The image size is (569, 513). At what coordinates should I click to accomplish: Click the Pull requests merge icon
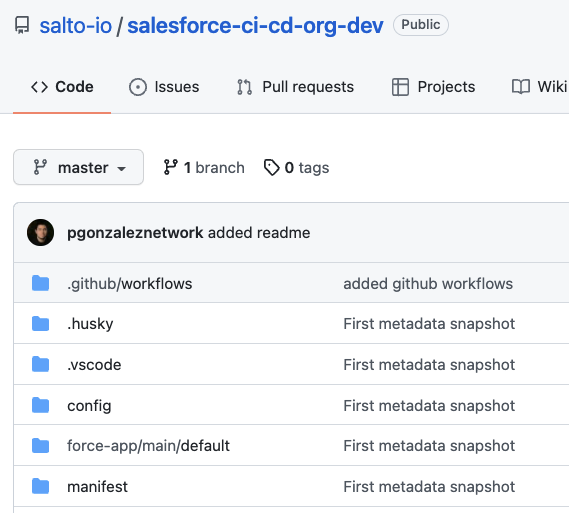[245, 87]
